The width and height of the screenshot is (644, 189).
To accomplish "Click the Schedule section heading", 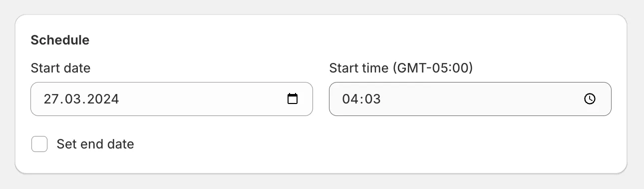I will pos(60,40).
